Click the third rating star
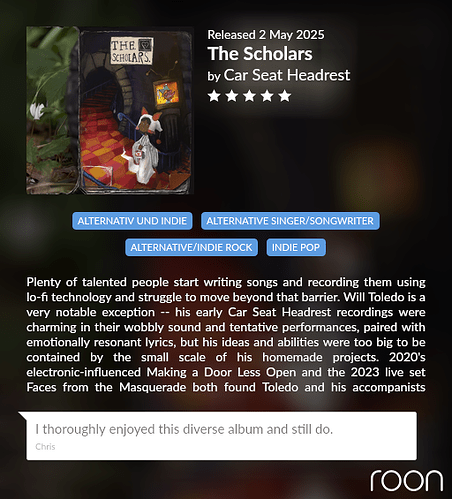 tap(249, 96)
